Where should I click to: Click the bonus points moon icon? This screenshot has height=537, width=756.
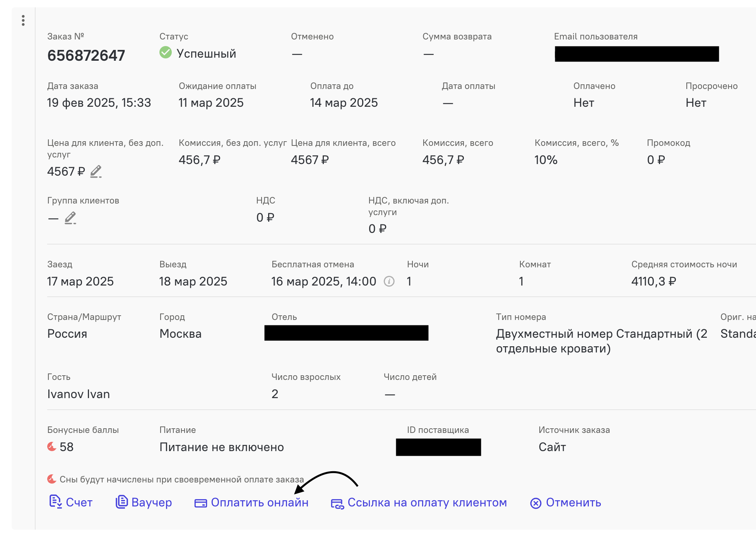pyautogui.click(x=52, y=447)
